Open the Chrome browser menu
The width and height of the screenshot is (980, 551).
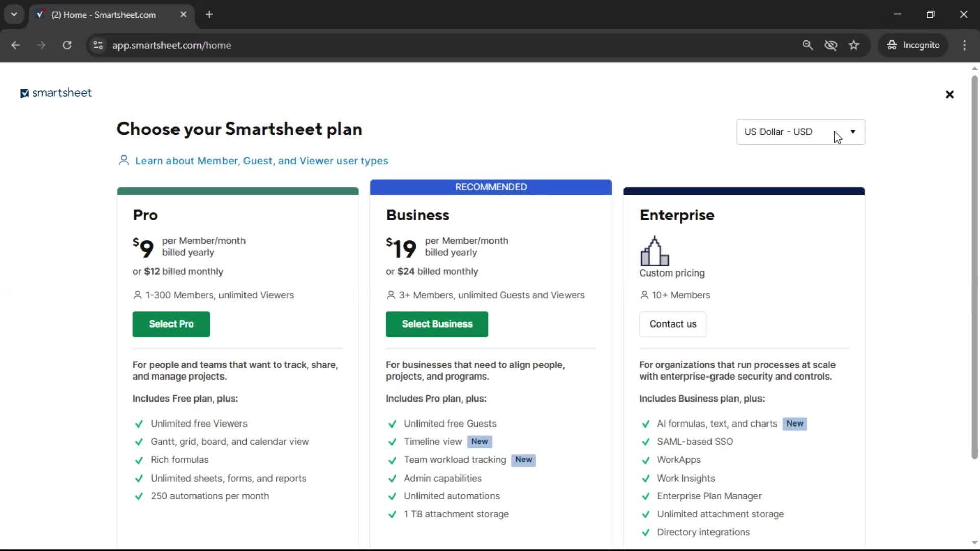point(964,45)
